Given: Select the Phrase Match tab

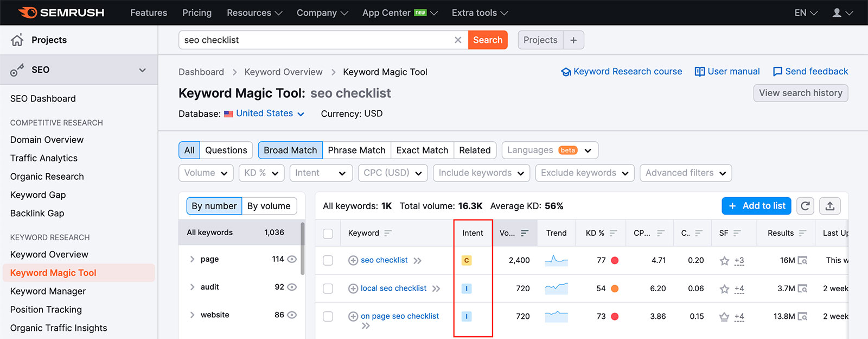Looking at the screenshot, I should 356,150.
